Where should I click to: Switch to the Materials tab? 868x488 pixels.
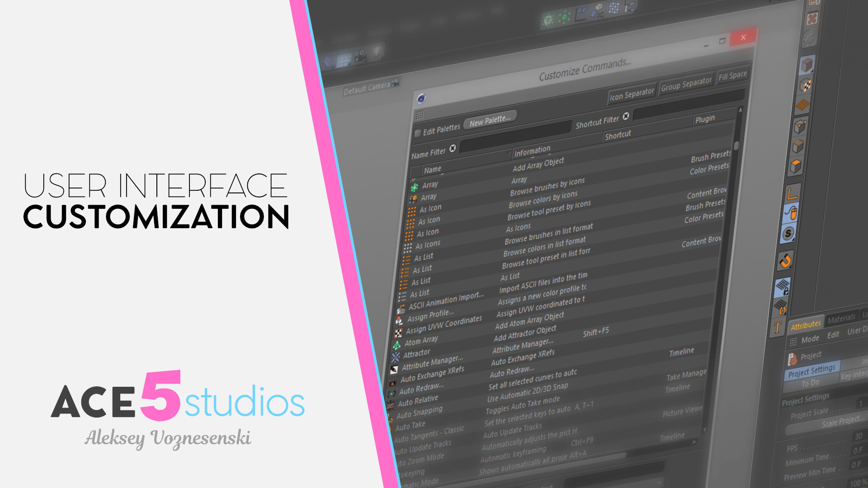841,319
